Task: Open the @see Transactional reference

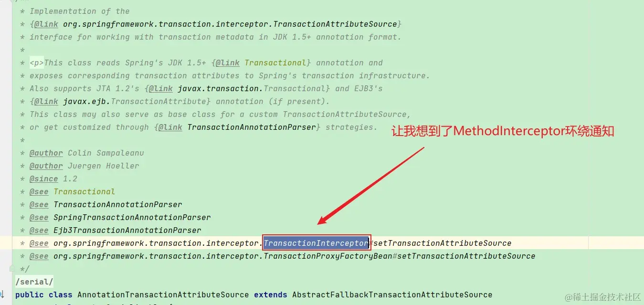Action: click(x=84, y=191)
